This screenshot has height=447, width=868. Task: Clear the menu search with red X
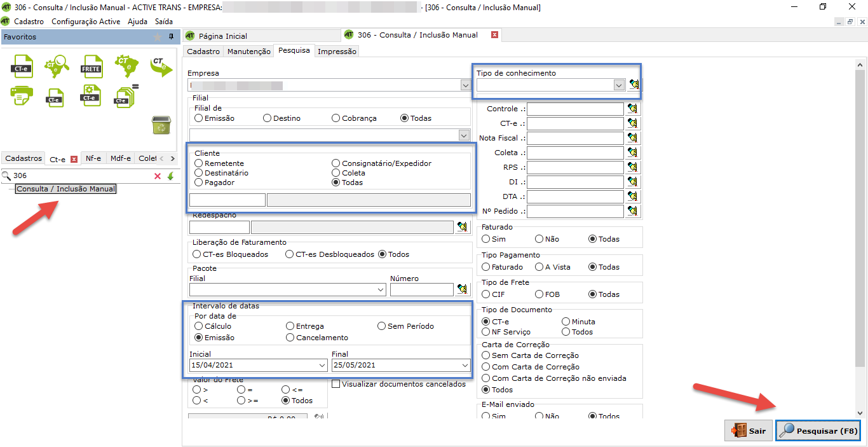coord(158,176)
